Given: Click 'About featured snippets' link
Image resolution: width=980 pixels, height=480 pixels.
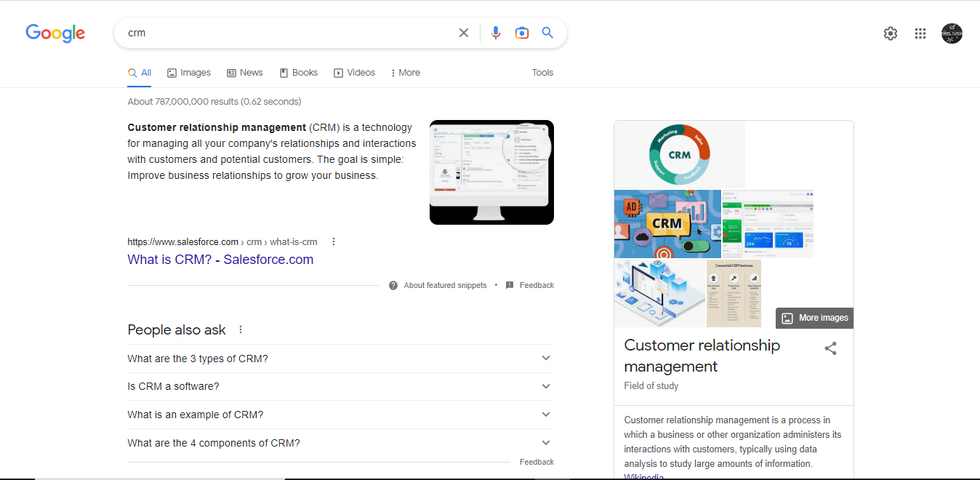Looking at the screenshot, I should click(445, 285).
